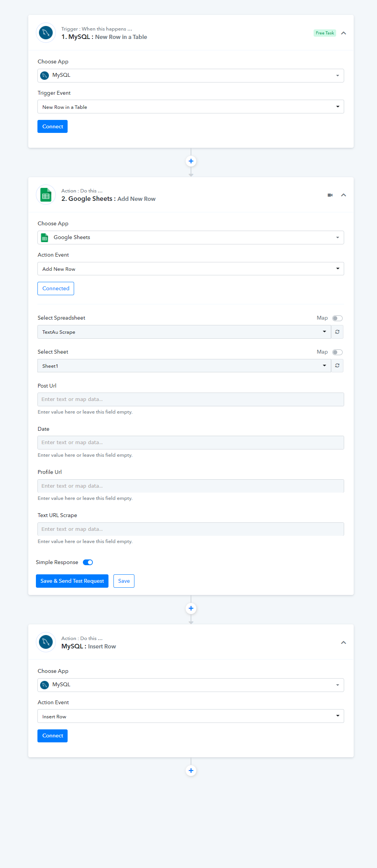The image size is (377, 868).
Task: Click the 'MySQL : Insert Row' title
Action: pyautogui.click(x=89, y=647)
